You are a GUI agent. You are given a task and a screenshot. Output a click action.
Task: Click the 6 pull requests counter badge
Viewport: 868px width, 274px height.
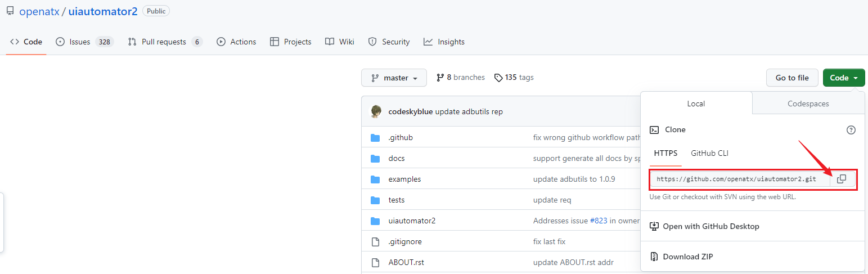coord(197,42)
